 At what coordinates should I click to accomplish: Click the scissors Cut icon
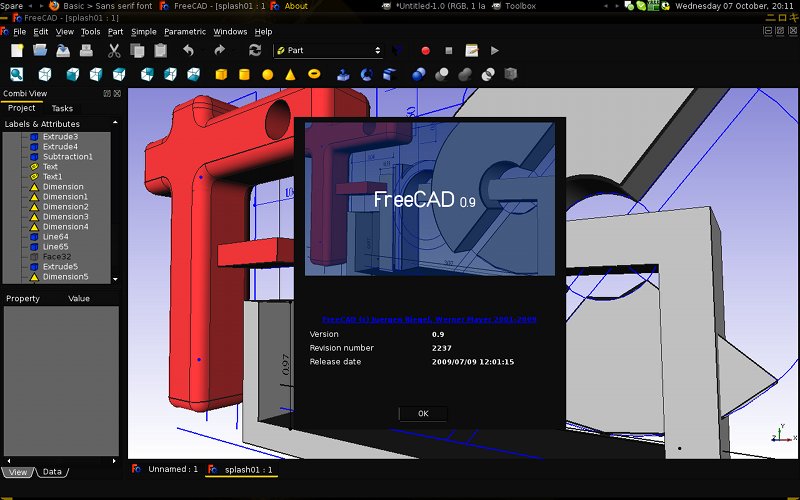coord(114,50)
